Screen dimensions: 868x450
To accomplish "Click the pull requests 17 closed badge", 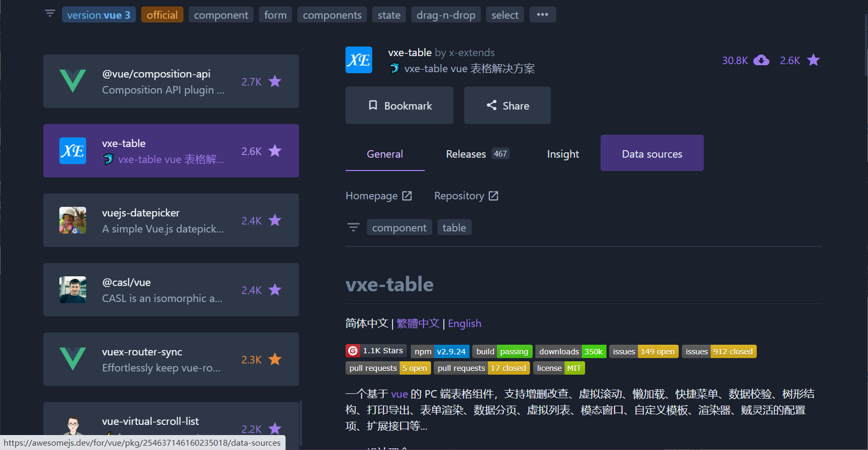I will 482,368.
